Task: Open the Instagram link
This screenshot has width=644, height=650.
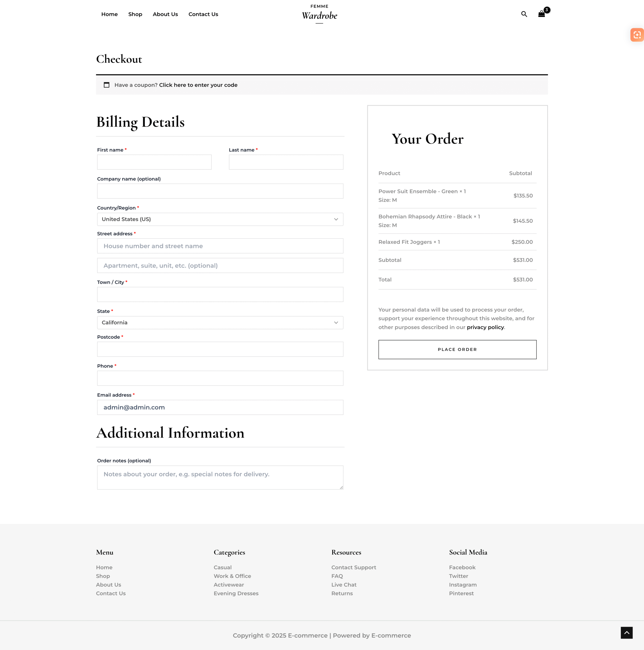Action: [463, 585]
